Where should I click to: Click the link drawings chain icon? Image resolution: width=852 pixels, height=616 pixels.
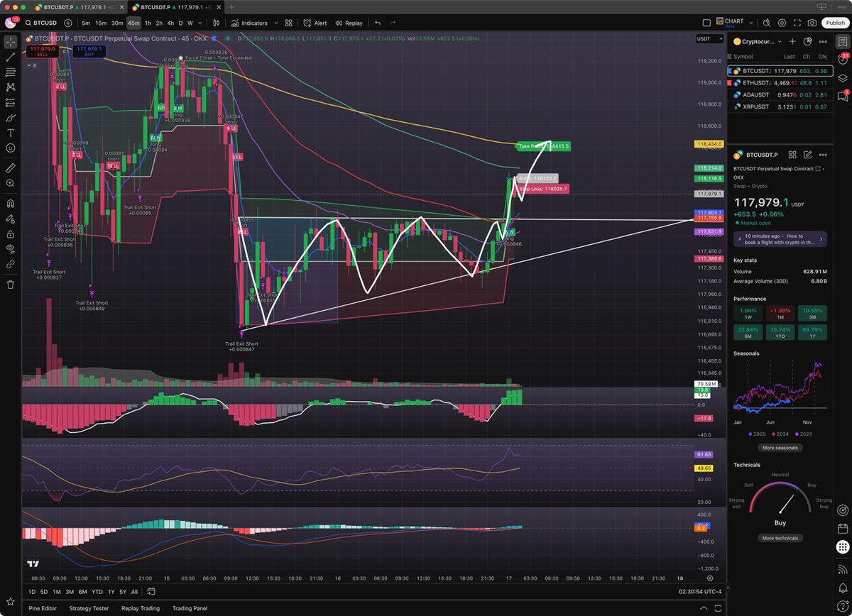click(x=11, y=264)
